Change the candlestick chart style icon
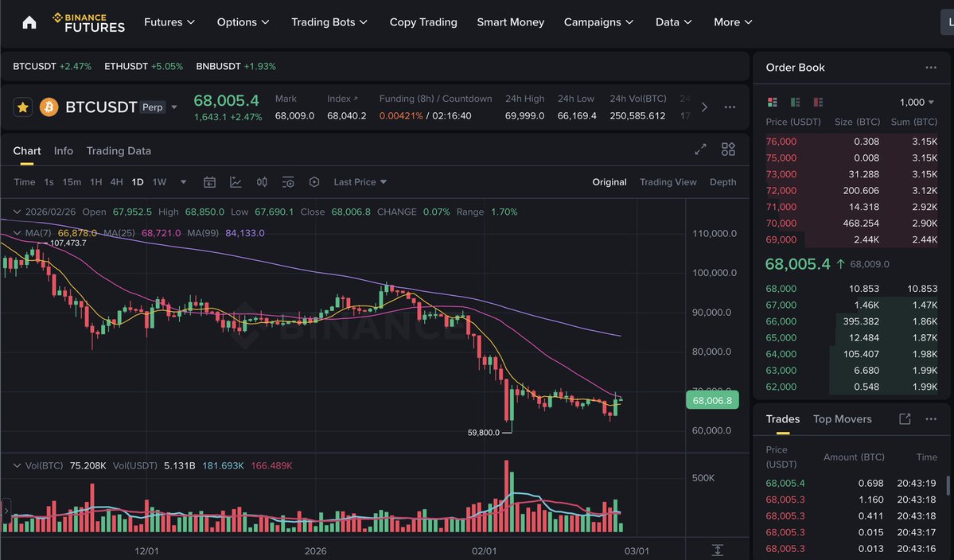The height and width of the screenshot is (560, 954). coord(262,182)
